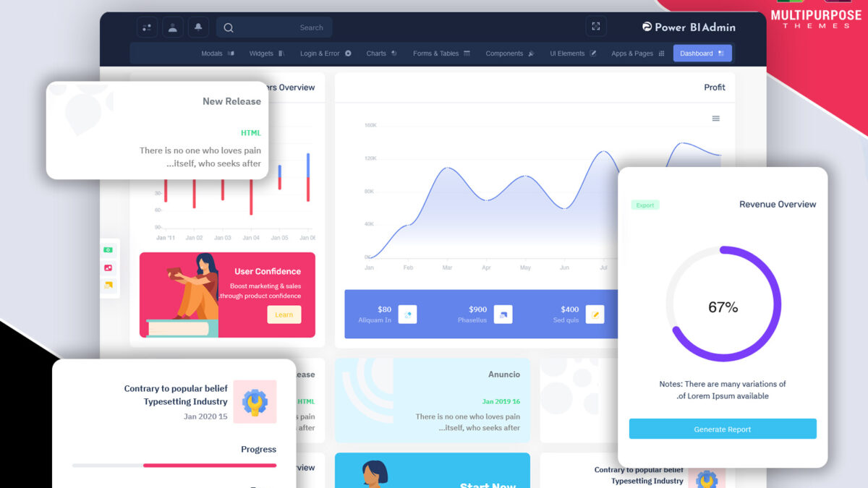Click the yellow chat sidebar icon
Image resolution: width=868 pixels, height=488 pixels.
[108, 285]
